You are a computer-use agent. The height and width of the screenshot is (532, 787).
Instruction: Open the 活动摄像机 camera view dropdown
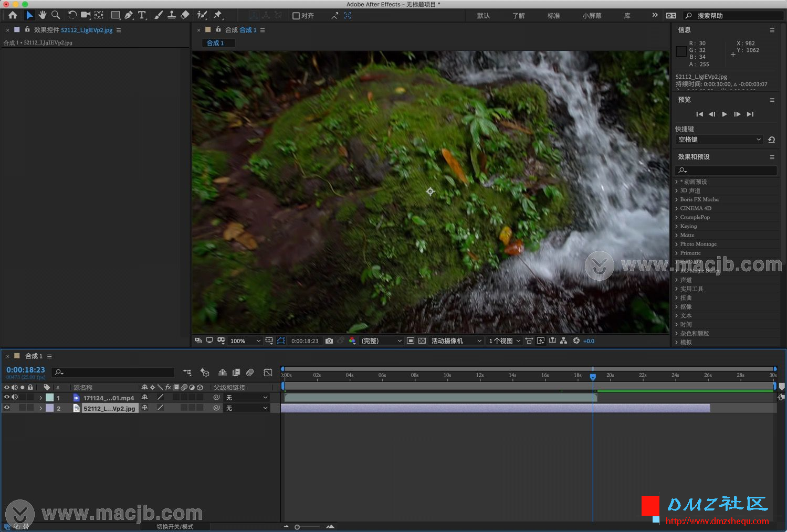pos(456,341)
